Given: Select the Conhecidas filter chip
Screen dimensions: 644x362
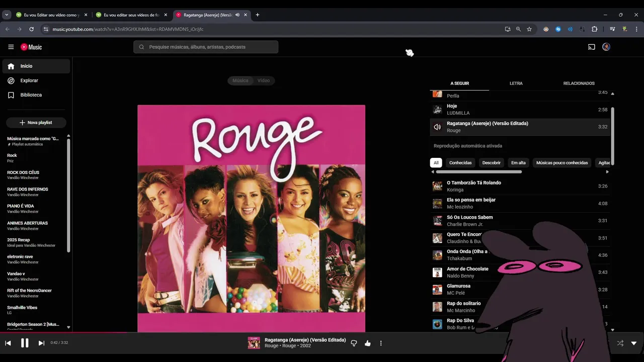Looking at the screenshot, I should pos(460,163).
